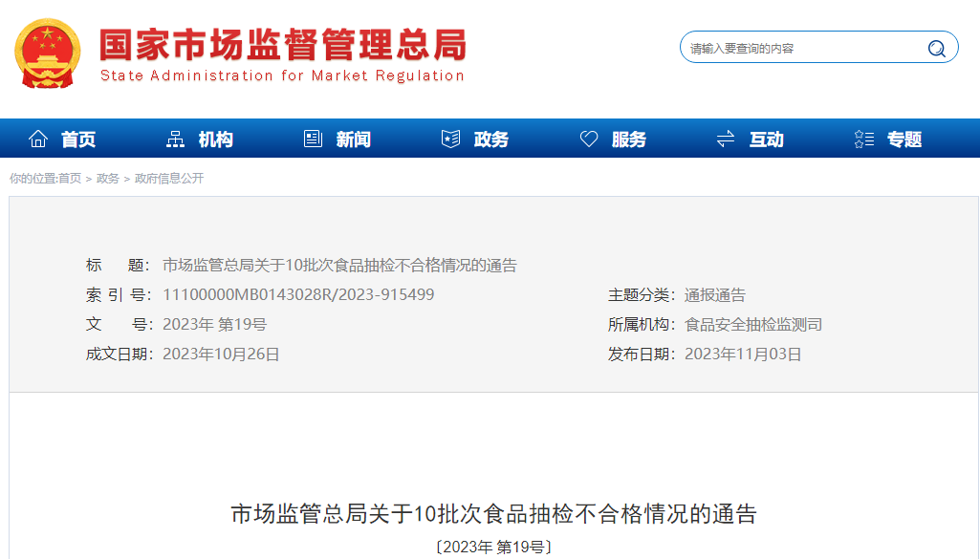Open the 首页 navigation menu item
Screen dimensions: 980x559
coord(78,140)
